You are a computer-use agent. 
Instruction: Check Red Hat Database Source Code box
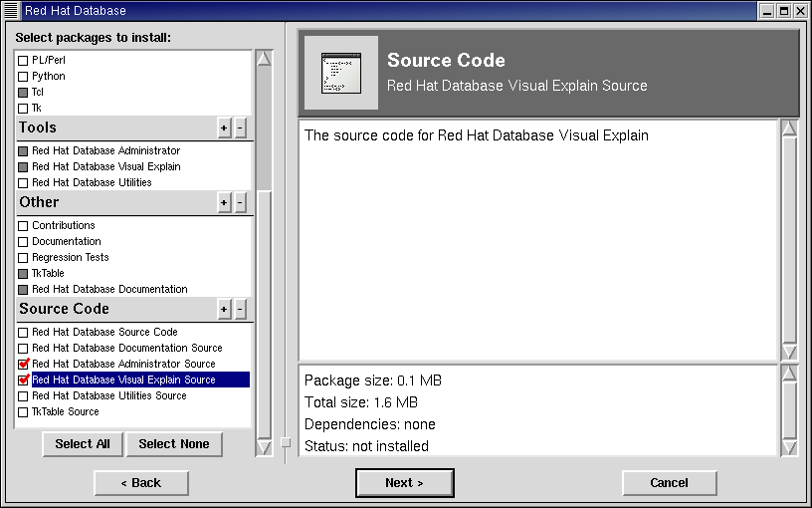[23, 333]
